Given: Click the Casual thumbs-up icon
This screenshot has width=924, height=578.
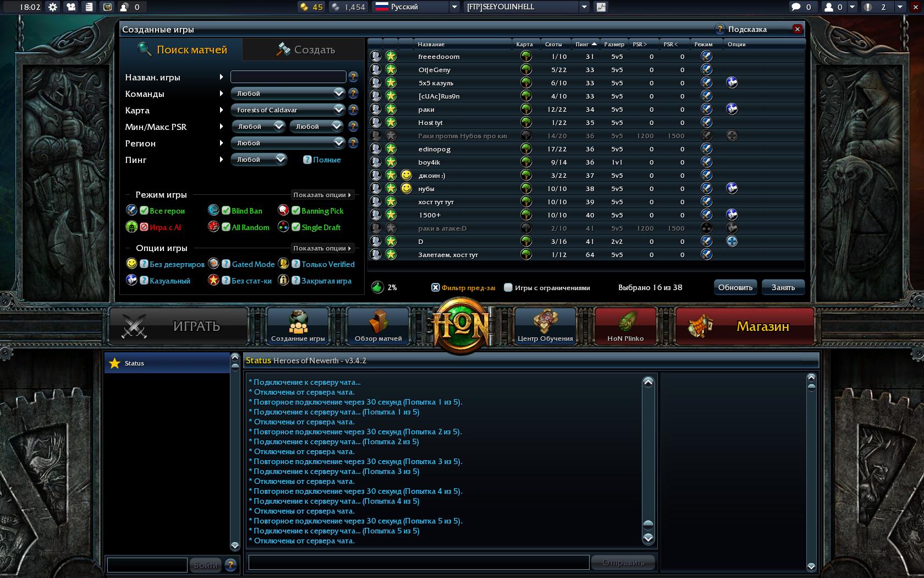Looking at the screenshot, I should (131, 280).
